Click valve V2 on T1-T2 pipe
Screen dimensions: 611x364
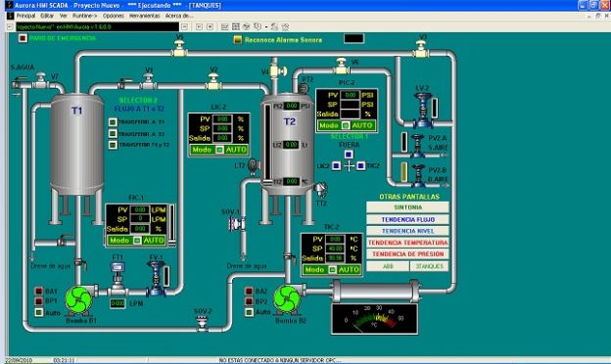click(213, 81)
